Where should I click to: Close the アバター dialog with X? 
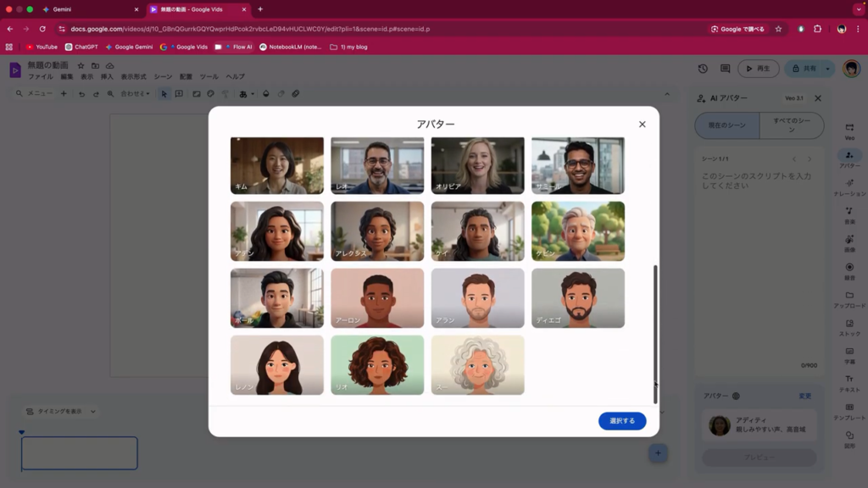pyautogui.click(x=642, y=125)
